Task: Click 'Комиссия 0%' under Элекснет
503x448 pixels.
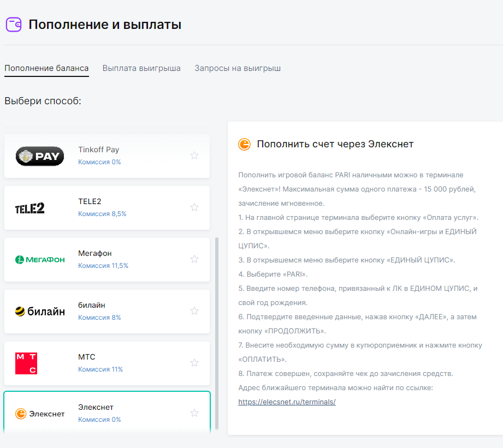Action: click(99, 420)
